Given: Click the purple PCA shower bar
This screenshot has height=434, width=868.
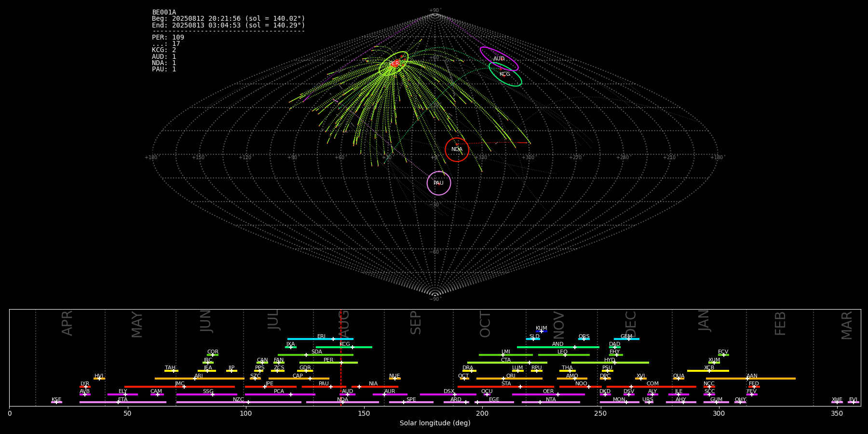Looking at the screenshot, I should (280, 394).
